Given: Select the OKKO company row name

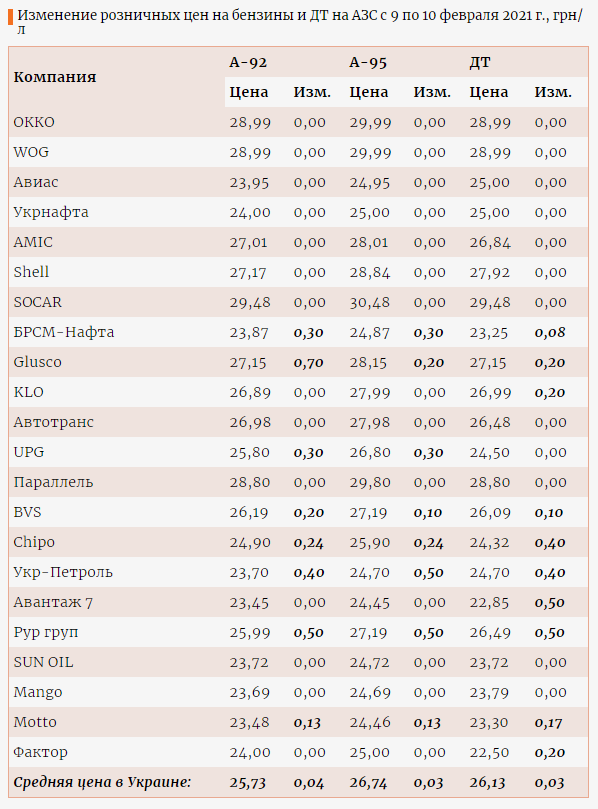Looking at the screenshot, I should [34, 122].
